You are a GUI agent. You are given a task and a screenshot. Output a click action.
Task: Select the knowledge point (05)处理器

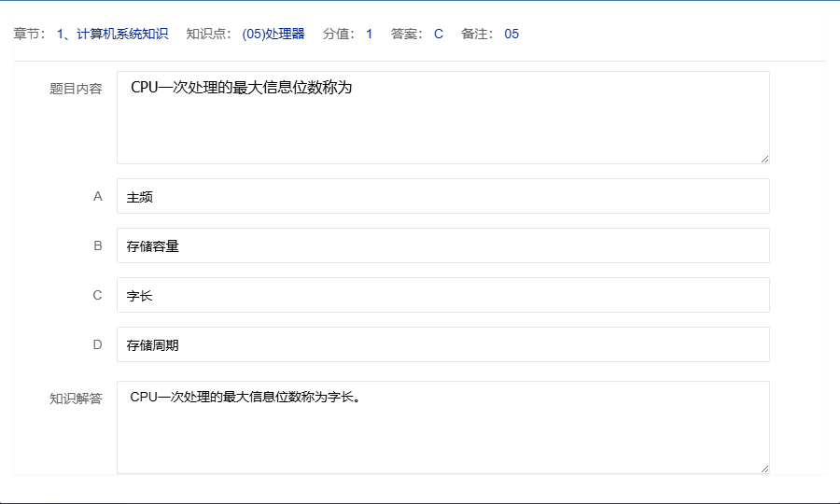click(x=273, y=35)
